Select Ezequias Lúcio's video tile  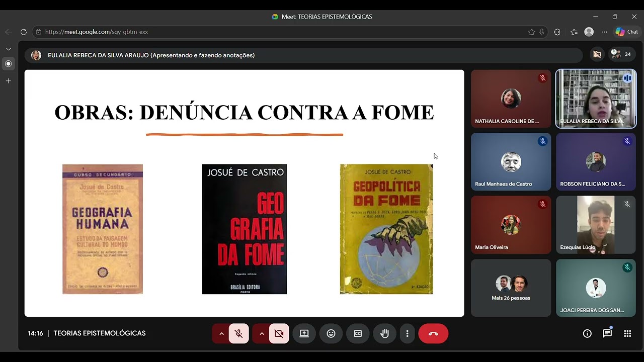coord(596,225)
